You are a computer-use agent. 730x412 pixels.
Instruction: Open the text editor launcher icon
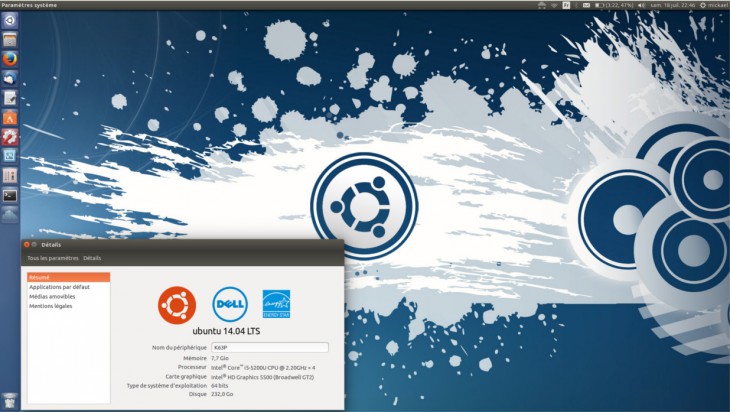[x=10, y=98]
